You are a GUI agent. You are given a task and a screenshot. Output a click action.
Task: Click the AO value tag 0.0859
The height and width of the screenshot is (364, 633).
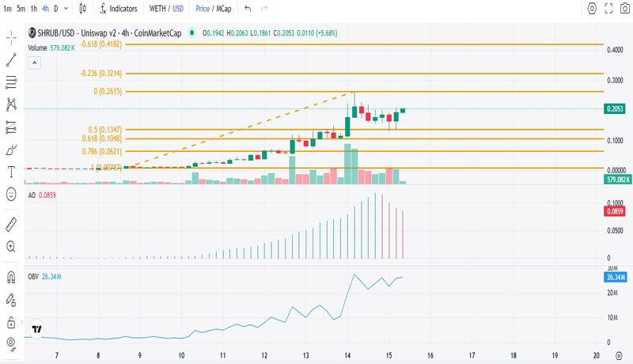(x=615, y=211)
